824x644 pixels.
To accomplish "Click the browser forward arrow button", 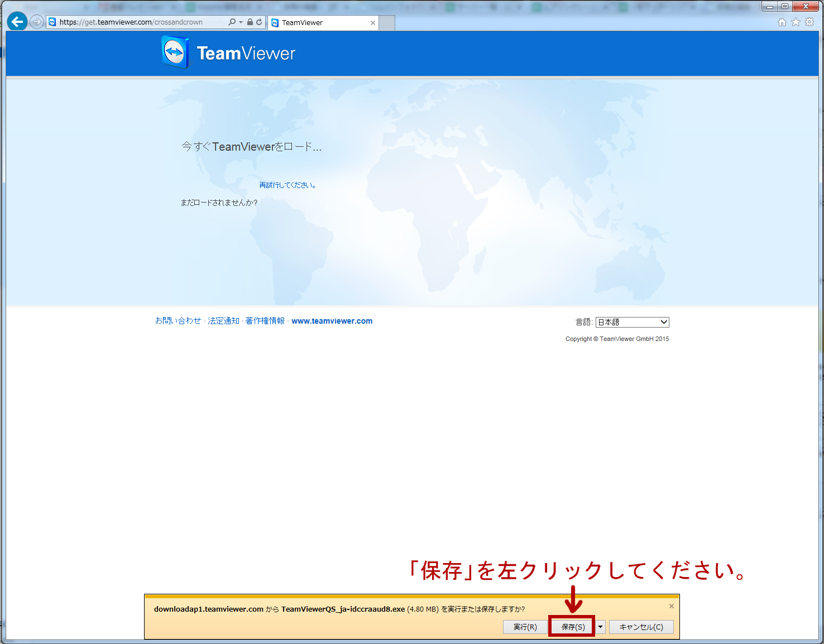I will 37,22.
